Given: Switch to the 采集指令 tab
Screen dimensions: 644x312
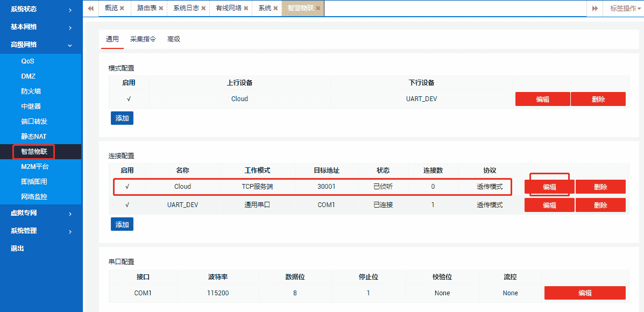Looking at the screenshot, I should point(143,39).
